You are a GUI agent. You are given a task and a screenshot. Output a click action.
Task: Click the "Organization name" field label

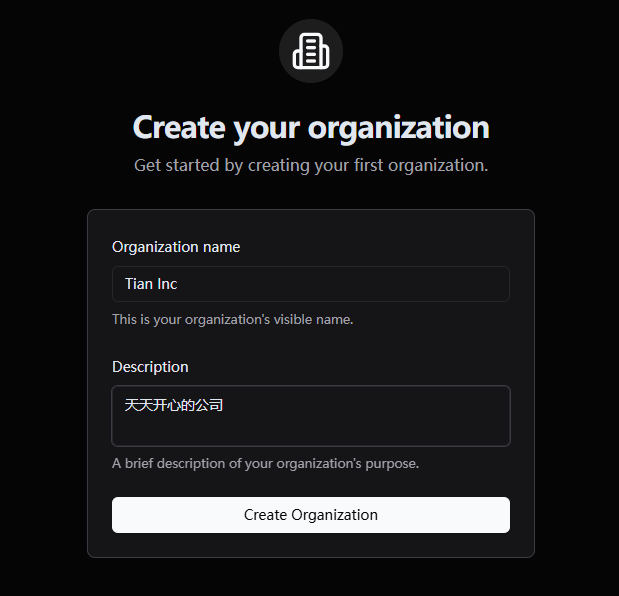176,247
